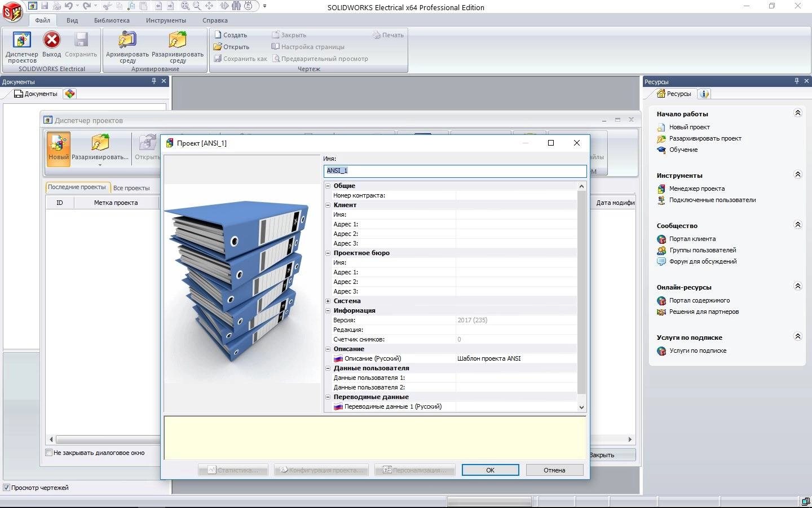Collapse the Клиент property group
812x508 pixels.
[328, 205]
